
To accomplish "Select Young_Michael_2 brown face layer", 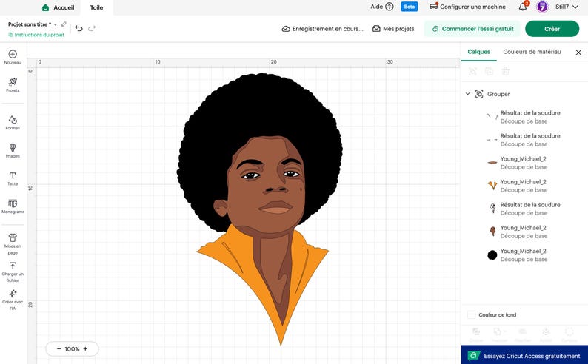I will 524,232.
